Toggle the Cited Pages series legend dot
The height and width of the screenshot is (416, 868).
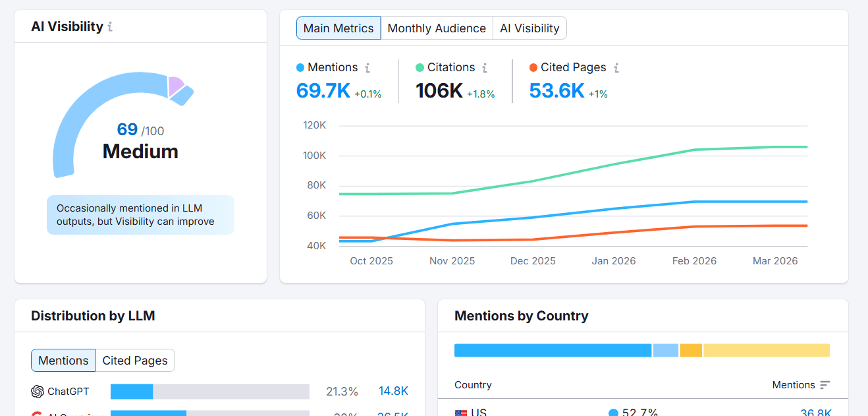tap(533, 68)
